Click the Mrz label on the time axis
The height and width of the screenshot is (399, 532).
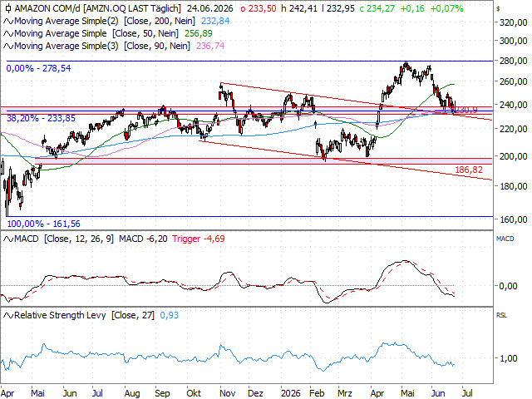coord(345,393)
